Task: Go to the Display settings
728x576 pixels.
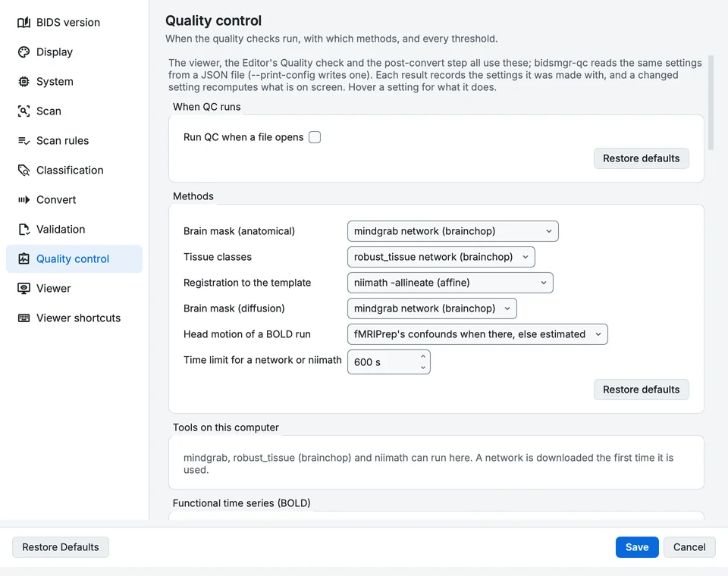Action: tap(74, 52)
